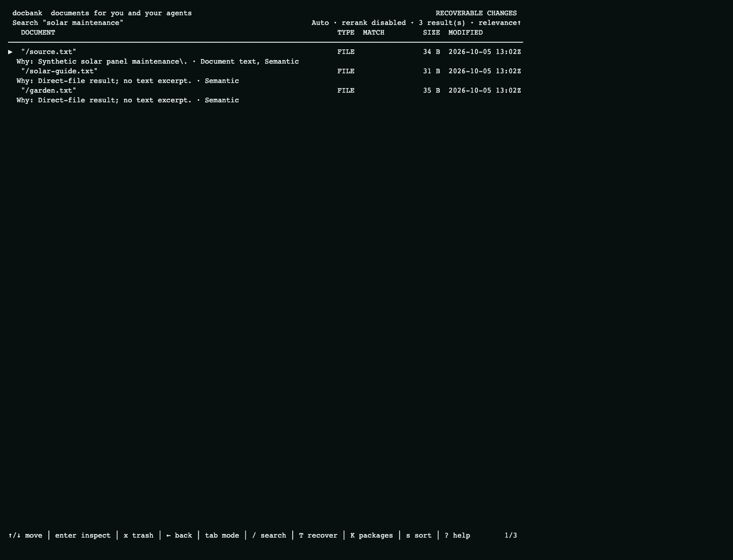Click the 'x trash' footer hint
The width and height of the screenshot is (733, 560).
pyautogui.click(x=138, y=536)
